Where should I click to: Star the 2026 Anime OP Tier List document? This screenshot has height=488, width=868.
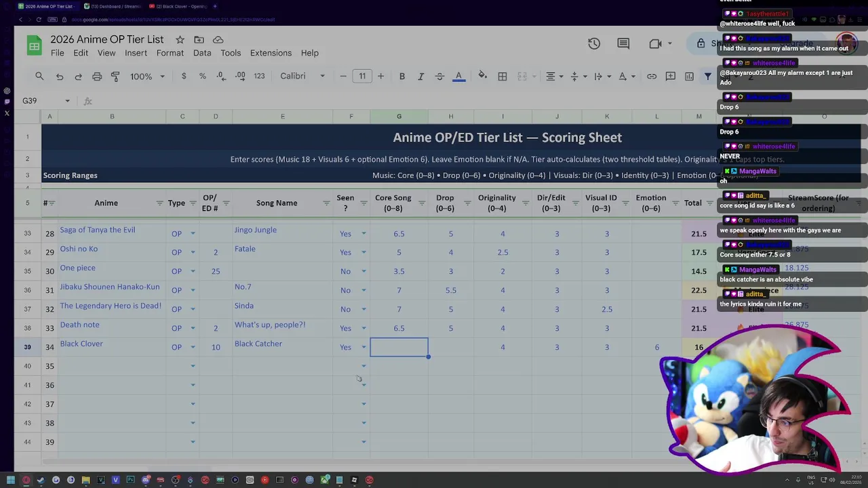tap(180, 40)
